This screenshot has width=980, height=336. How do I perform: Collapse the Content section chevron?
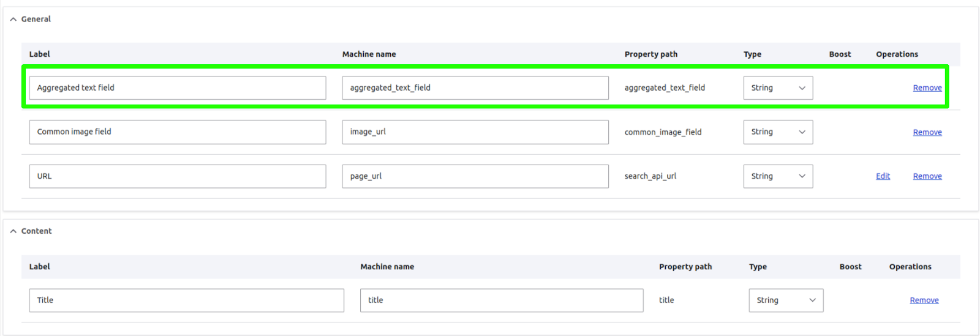[13, 231]
